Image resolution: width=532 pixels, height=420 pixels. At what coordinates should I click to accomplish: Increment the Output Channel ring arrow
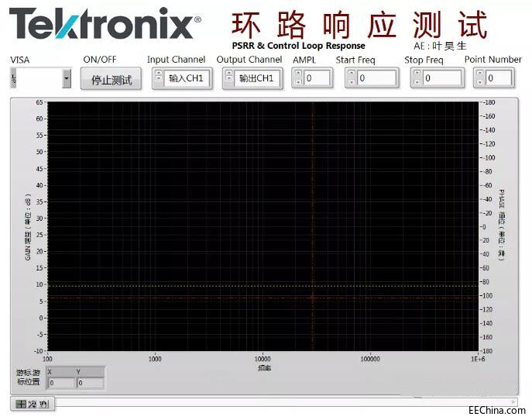(229, 74)
